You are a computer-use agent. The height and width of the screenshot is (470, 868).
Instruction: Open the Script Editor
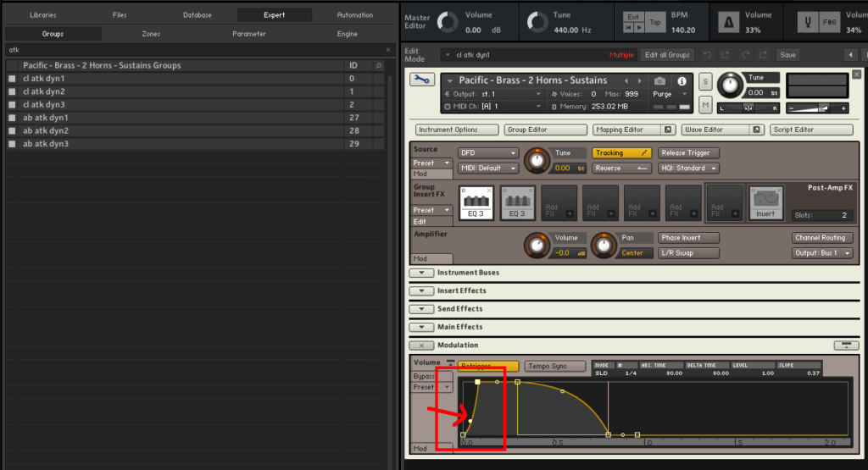[811, 130]
